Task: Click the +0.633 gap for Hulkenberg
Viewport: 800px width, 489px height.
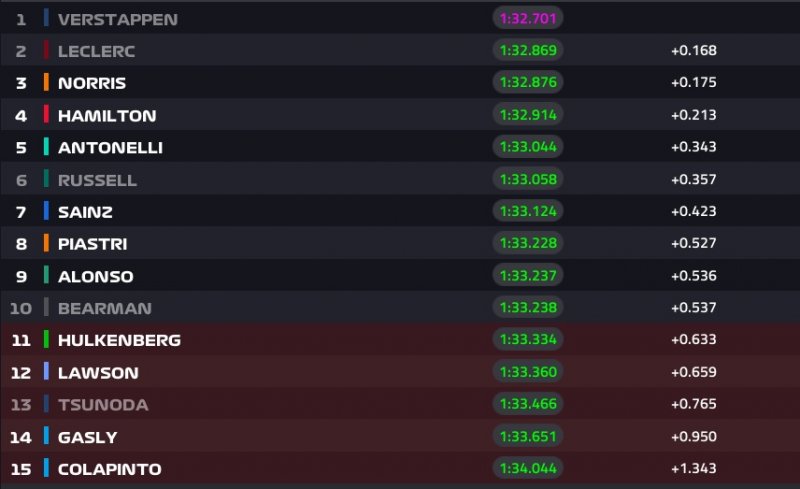Action: click(x=693, y=340)
